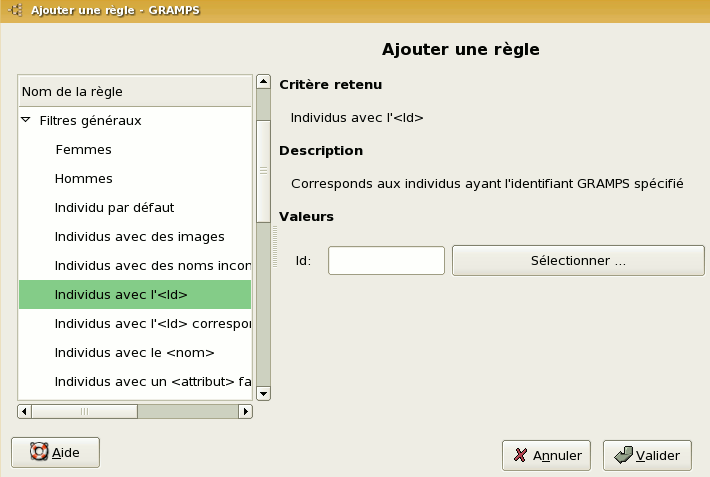The height and width of the screenshot is (477, 710).
Task: Click the lifebuoy icon on the Aide button
Action: pos(39,452)
